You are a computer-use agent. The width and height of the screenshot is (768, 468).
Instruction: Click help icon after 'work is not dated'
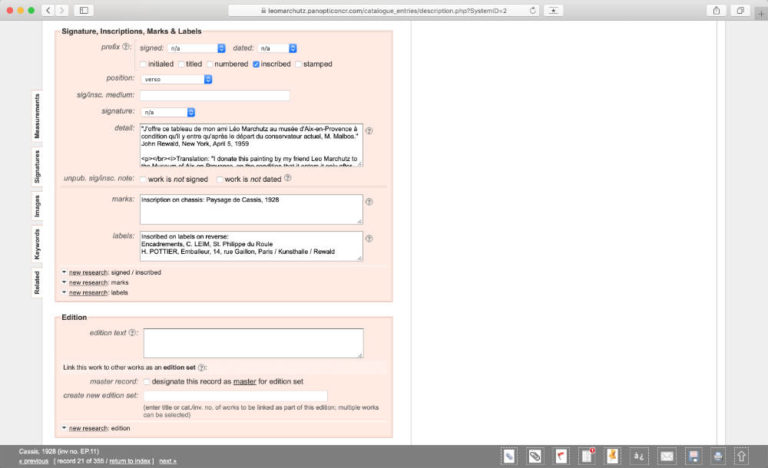point(288,178)
